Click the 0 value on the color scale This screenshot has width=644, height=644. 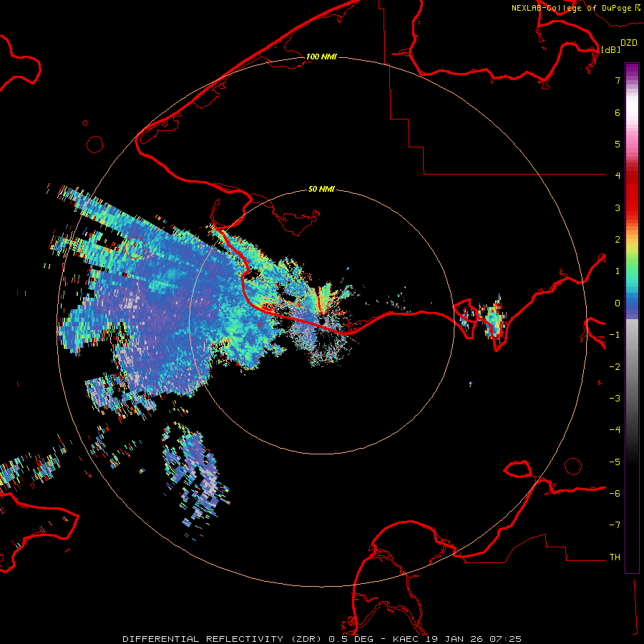click(618, 303)
